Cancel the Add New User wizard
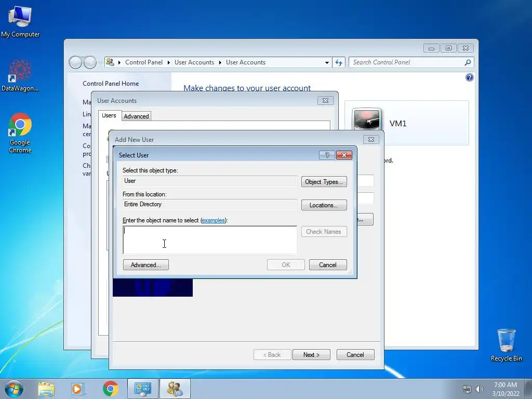 point(355,355)
